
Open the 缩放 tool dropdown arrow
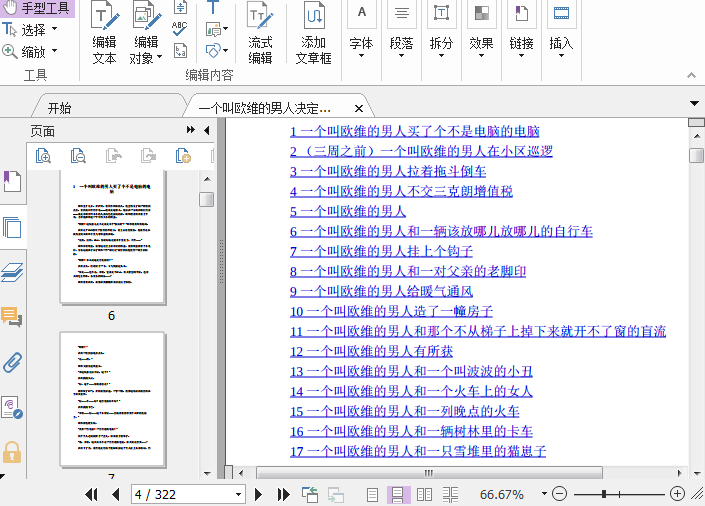pyautogui.click(x=54, y=50)
